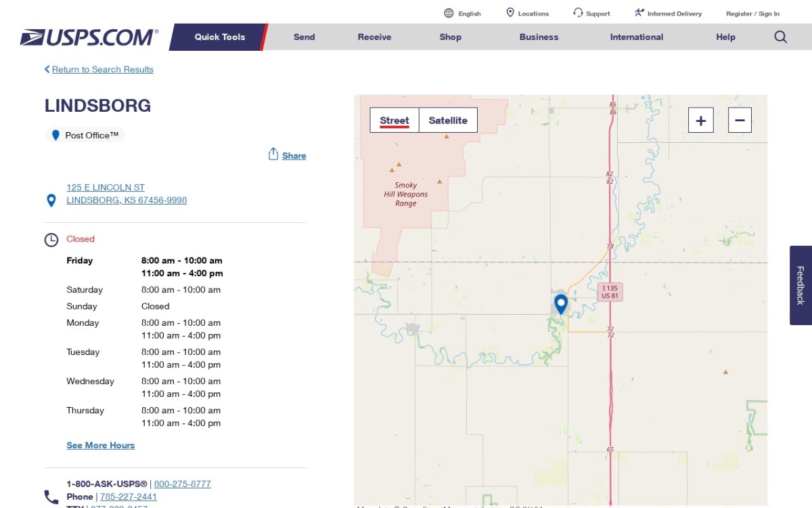Open the 125 E LINCOLN ST address link
This screenshot has width=812, height=508.
[127, 194]
